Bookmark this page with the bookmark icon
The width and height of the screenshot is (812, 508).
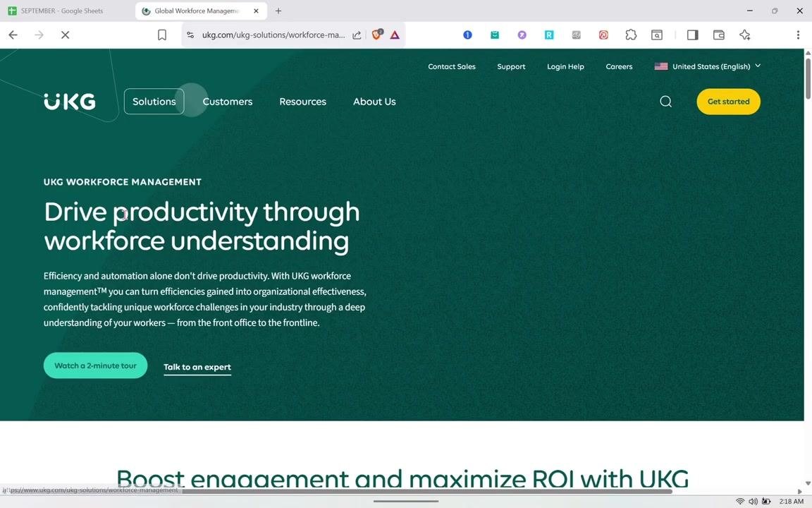162,35
